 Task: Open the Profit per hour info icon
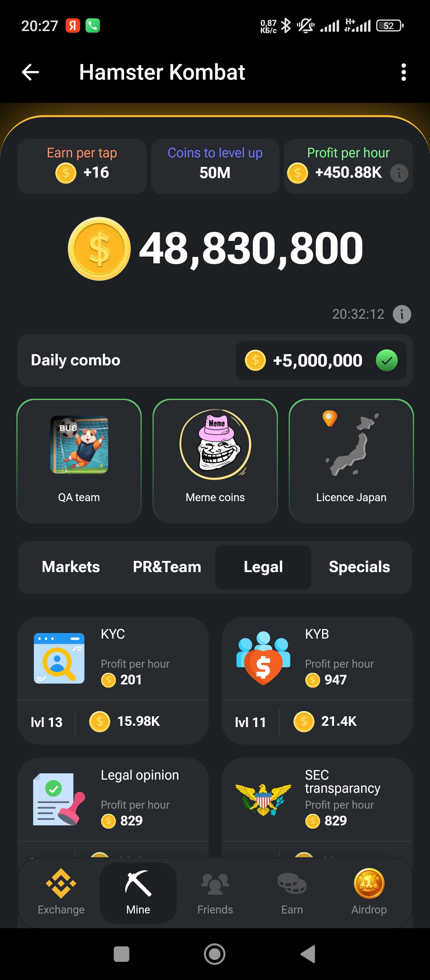click(x=399, y=173)
